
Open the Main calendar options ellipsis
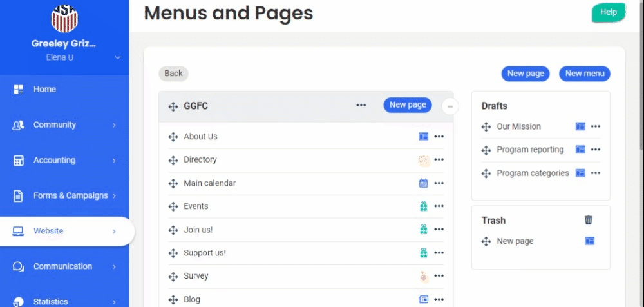439,183
